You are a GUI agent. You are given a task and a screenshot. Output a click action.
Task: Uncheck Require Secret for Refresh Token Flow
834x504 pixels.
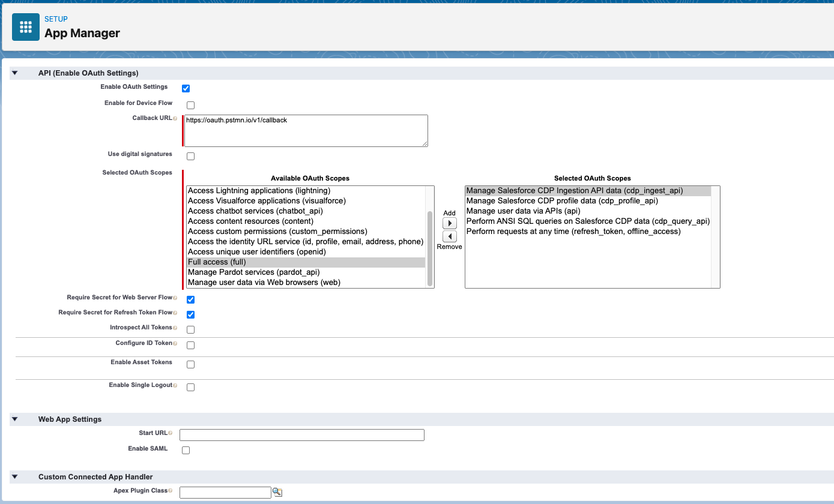coord(190,314)
